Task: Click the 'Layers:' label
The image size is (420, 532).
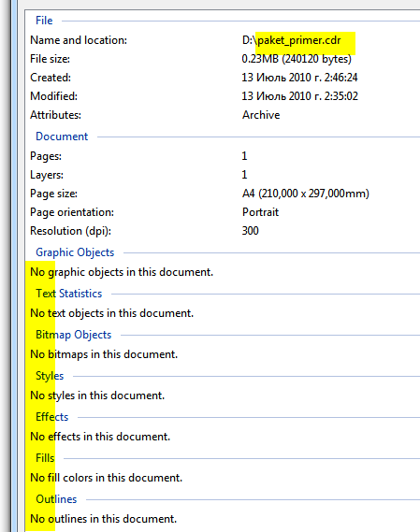Action: tap(47, 175)
